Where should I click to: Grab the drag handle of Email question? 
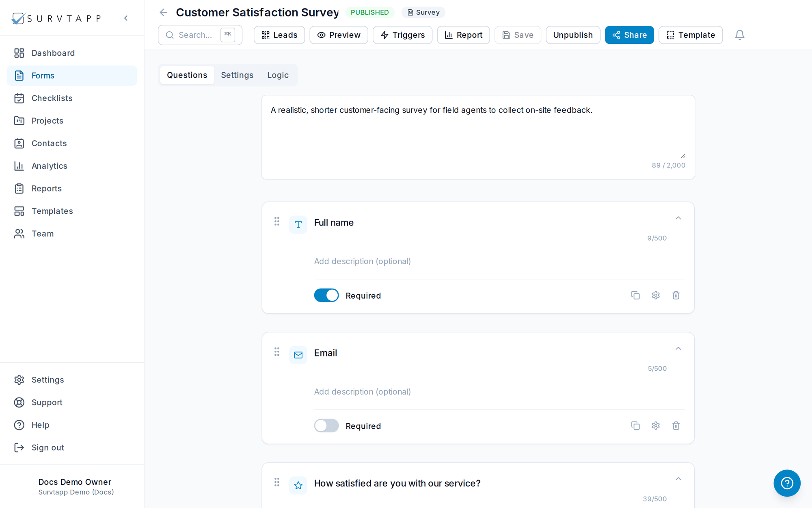277,352
